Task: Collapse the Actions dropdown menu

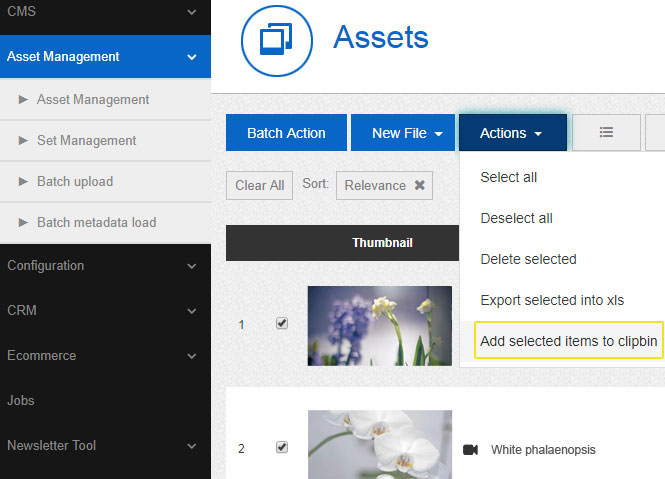Action: [x=512, y=133]
